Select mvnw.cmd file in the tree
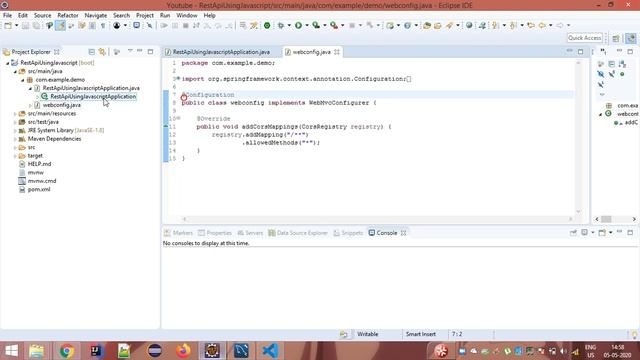Image resolution: width=640 pixels, height=360 pixels. 42,181
